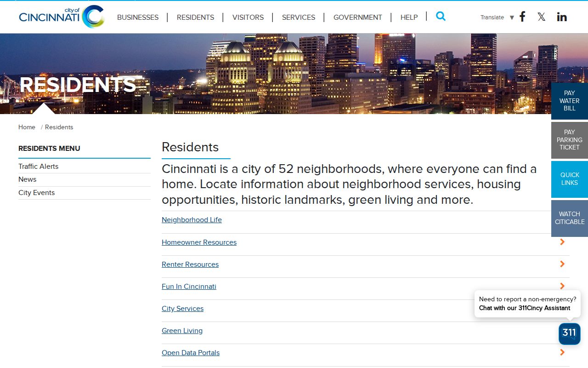Open City Events in Residents Menu

coord(37,193)
